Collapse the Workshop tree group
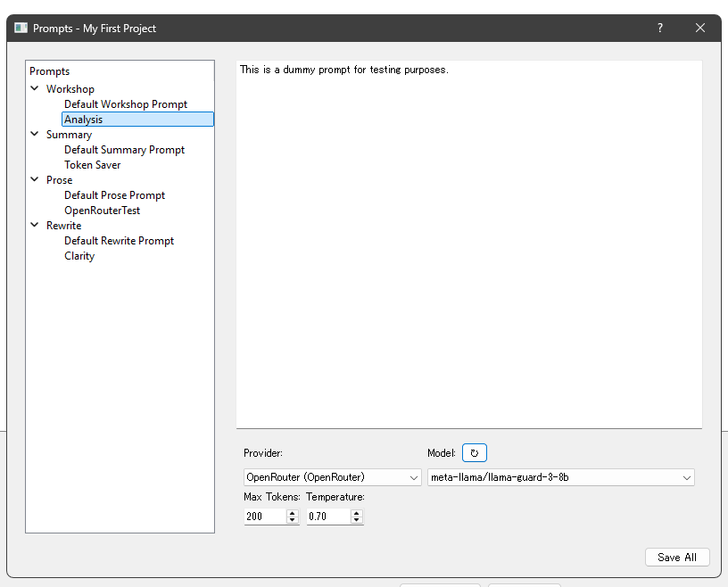 pyautogui.click(x=35, y=89)
